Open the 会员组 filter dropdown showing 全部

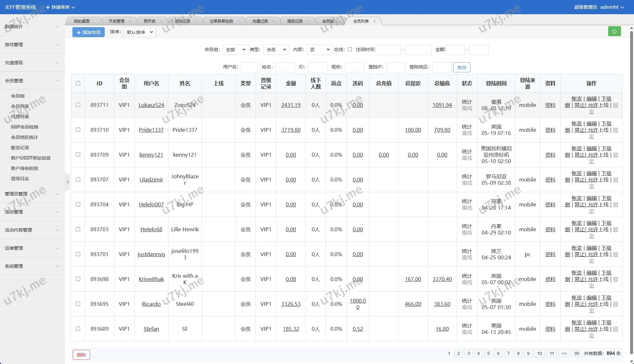[235, 50]
